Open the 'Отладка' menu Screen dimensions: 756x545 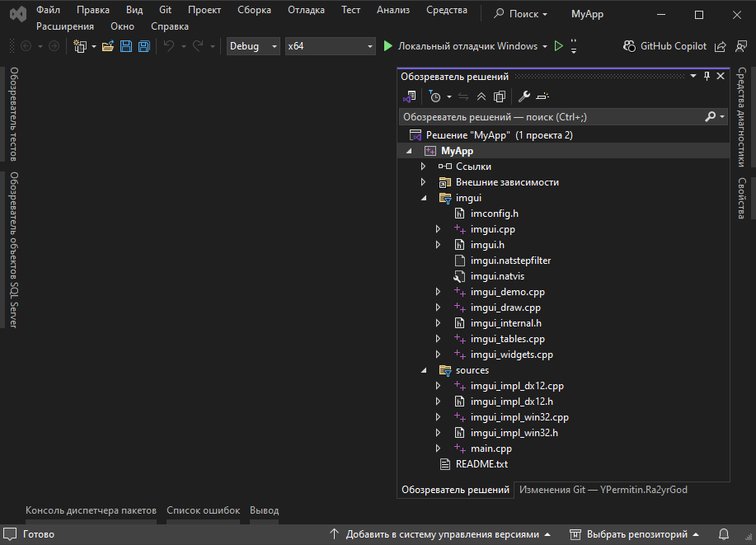(306, 10)
